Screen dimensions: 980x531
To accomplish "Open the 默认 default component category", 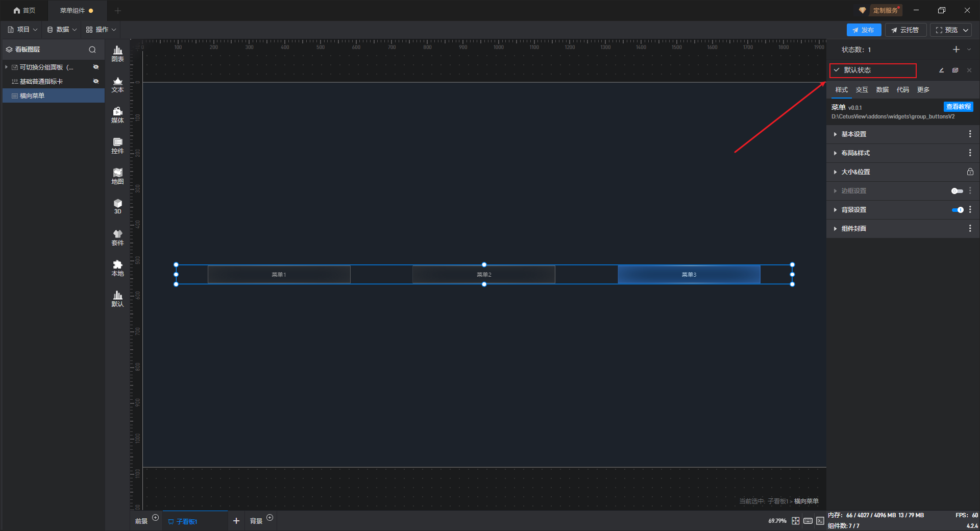I will pyautogui.click(x=117, y=299).
